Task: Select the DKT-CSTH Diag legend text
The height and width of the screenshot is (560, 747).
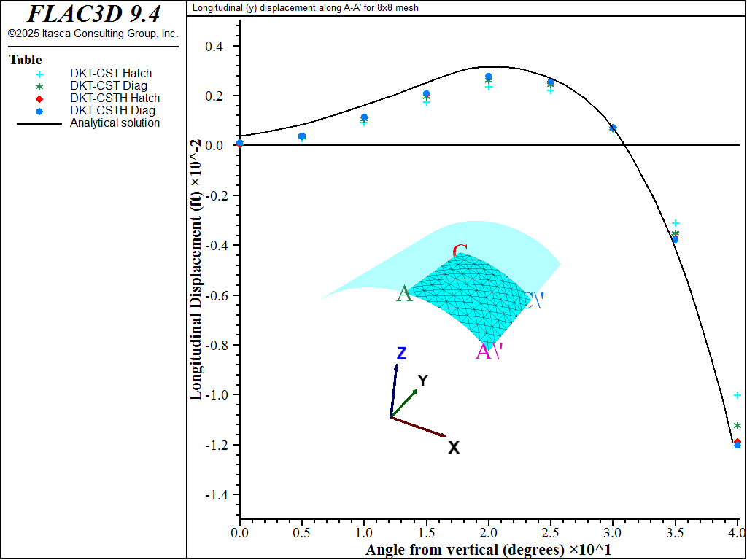Action: 112,111
